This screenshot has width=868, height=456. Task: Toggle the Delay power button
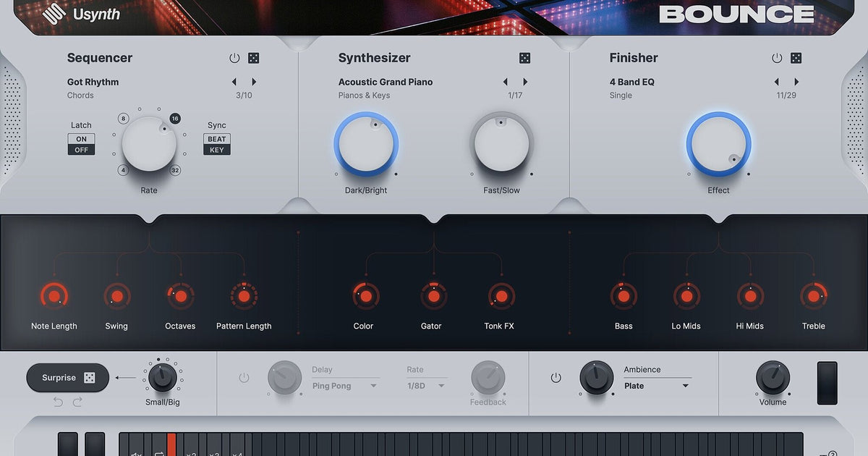244,378
